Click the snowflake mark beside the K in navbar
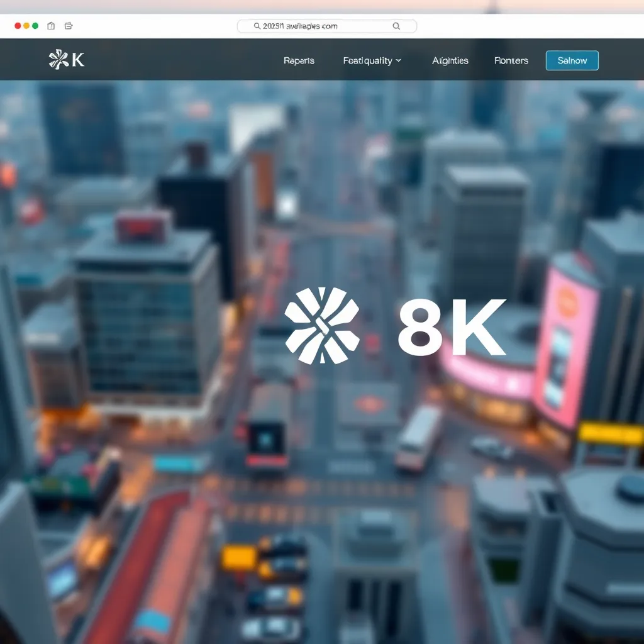Screen dimensions: 644x644 [x=60, y=60]
